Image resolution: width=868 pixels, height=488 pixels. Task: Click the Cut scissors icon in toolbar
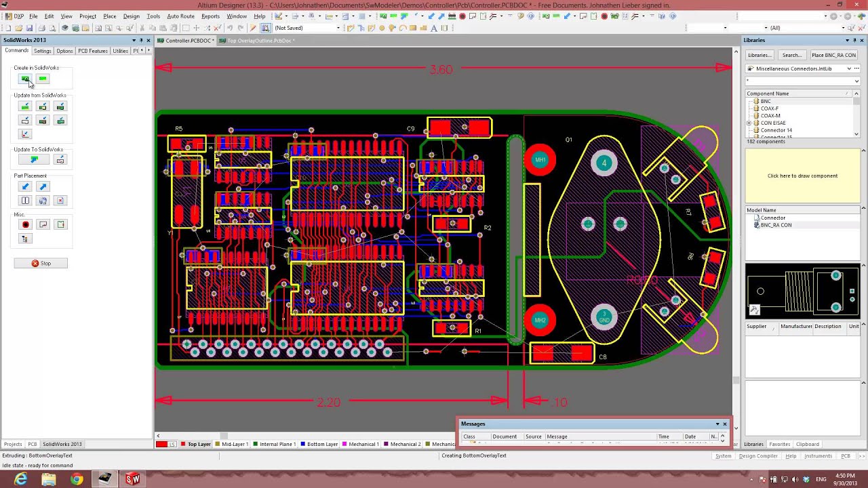[x=142, y=28]
